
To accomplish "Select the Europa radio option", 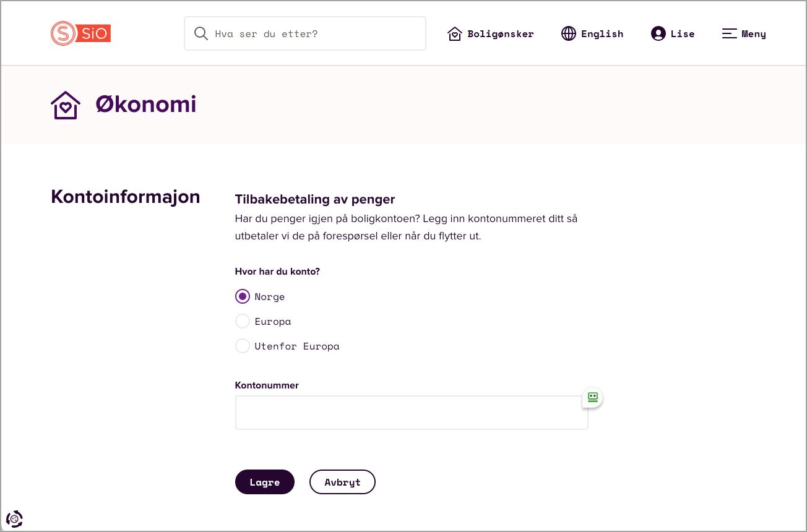I will click(x=243, y=321).
